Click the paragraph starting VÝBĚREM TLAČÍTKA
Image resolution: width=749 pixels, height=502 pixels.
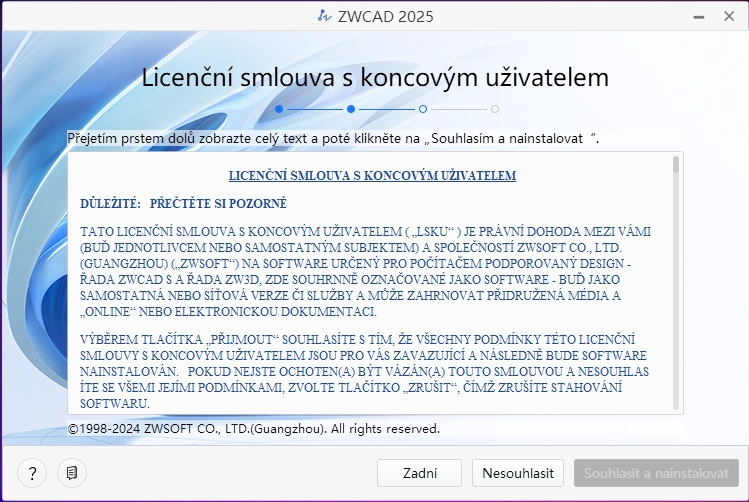point(365,371)
